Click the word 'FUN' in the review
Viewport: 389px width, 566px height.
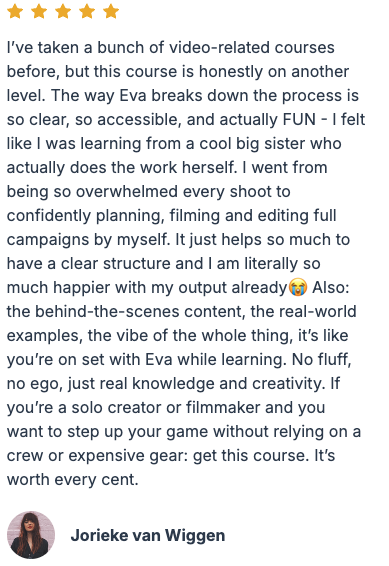coord(300,119)
